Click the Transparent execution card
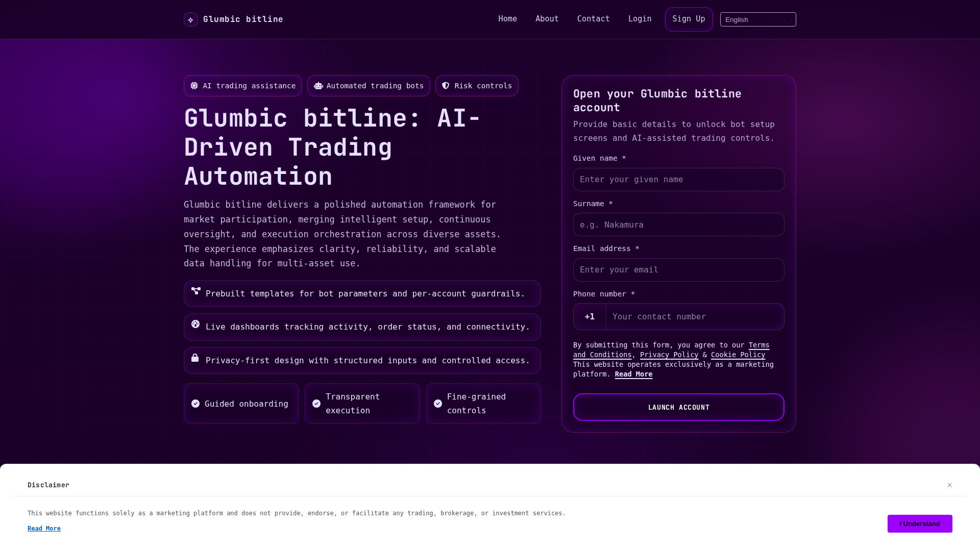Screen dimensions: 980x551 pos(362,404)
